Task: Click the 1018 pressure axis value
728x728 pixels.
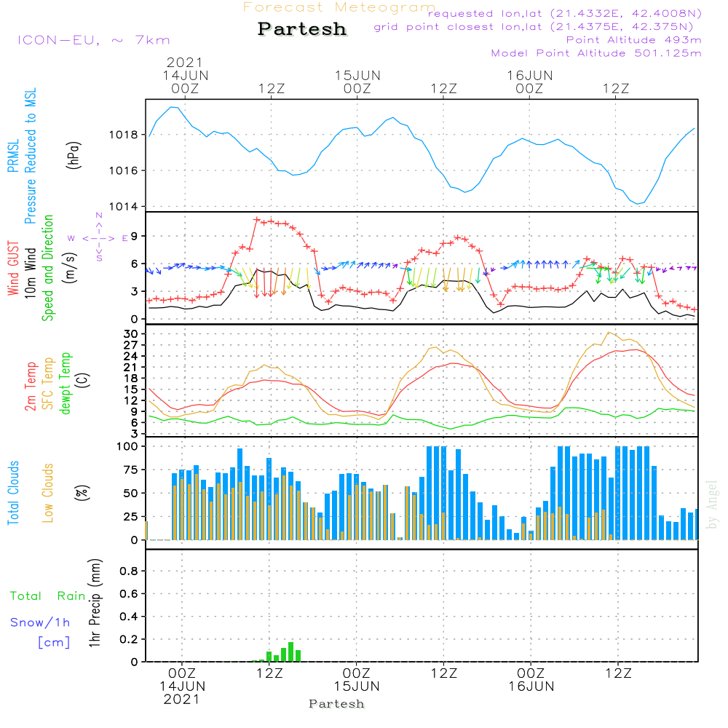Action: coord(124,135)
